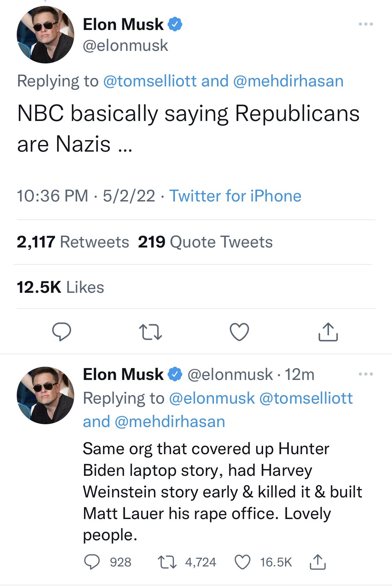View the 219 Quote Tweets list
Viewport: 392px width, 587px height.
205,242
